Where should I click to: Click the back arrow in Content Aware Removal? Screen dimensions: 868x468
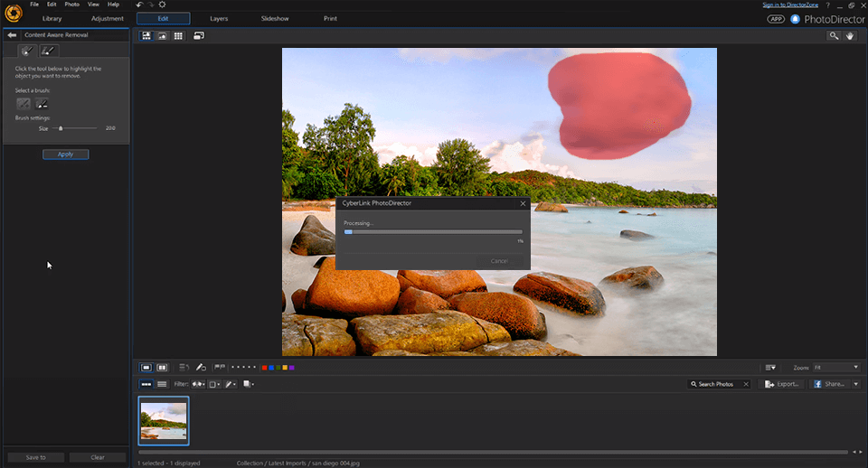point(12,34)
